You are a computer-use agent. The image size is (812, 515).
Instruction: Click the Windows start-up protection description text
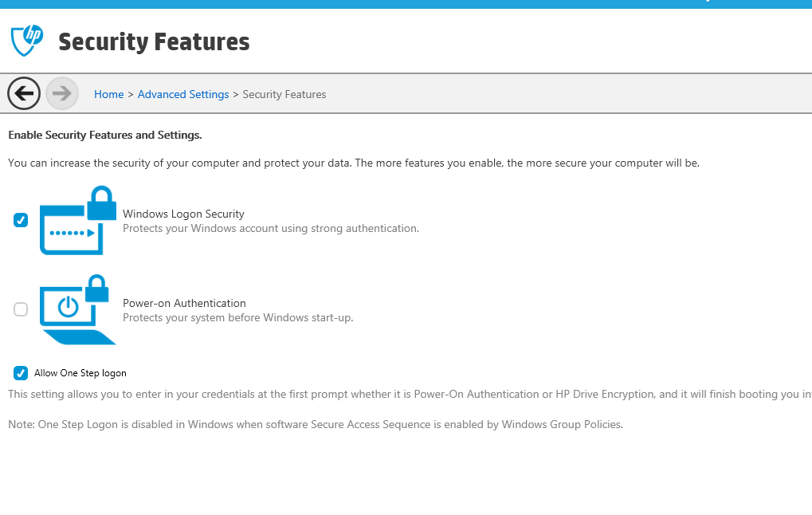click(237, 317)
